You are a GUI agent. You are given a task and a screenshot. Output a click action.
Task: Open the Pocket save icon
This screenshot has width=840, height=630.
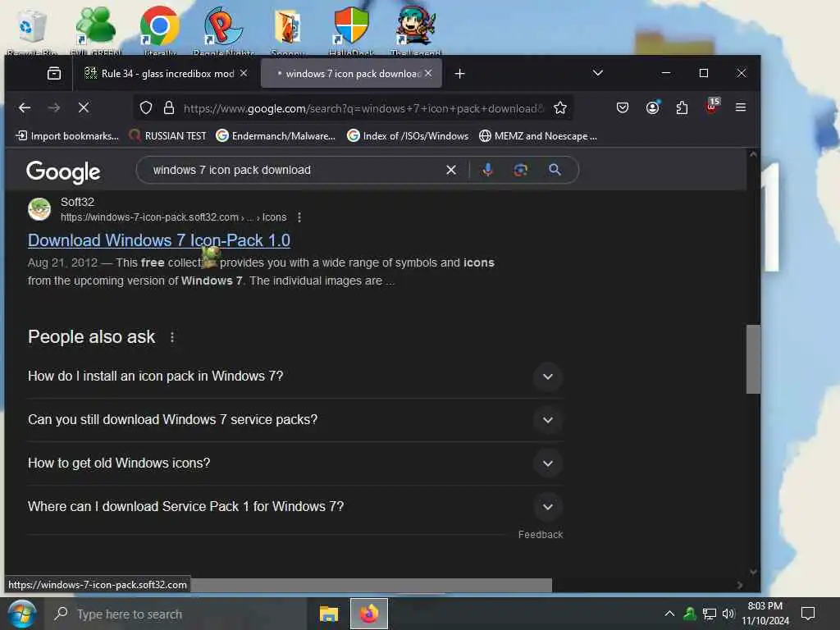coord(623,107)
